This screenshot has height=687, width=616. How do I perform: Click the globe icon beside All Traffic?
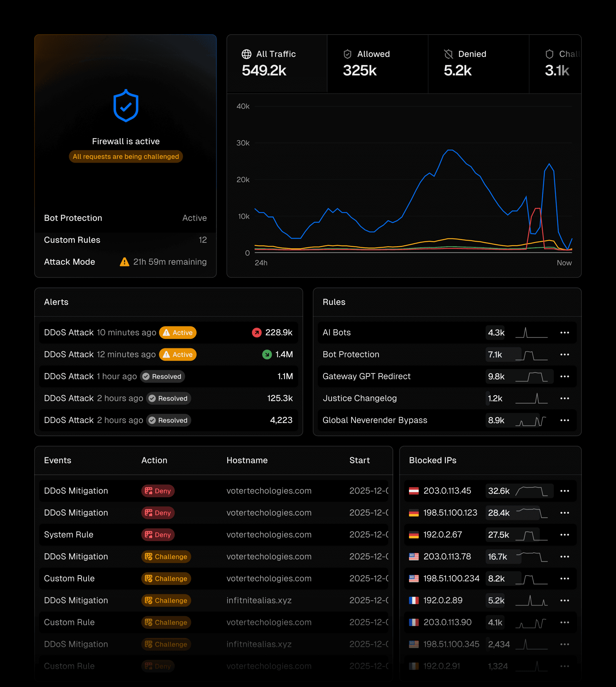click(x=246, y=54)
